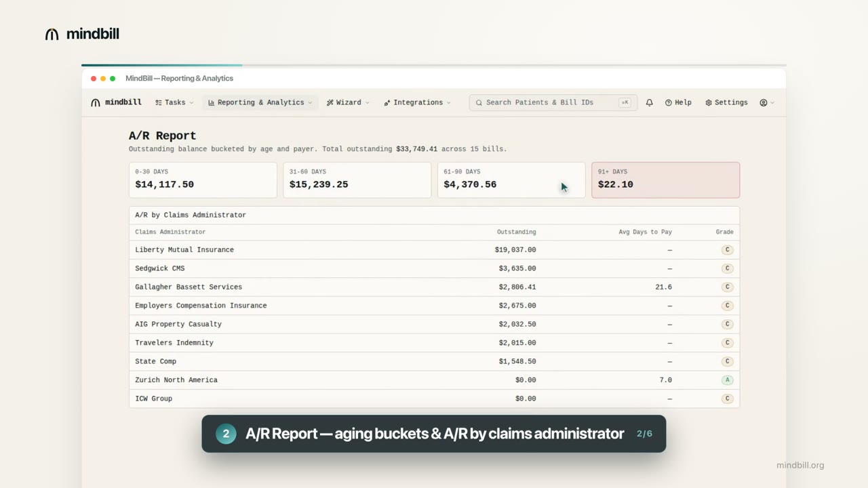Image resolution: width=868 pixels, height=488 pixels.
Task: Select the 91+ Days card
Action: point(666,180)
